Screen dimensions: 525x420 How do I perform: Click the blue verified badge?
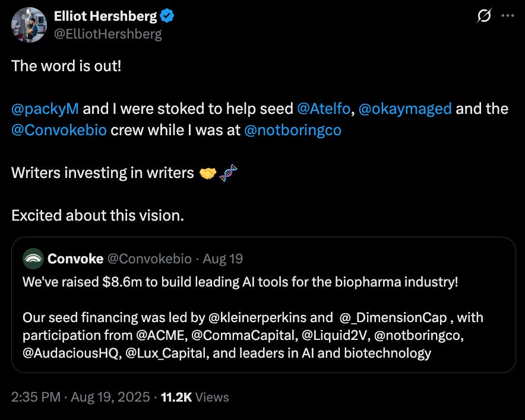coord(167,17)
